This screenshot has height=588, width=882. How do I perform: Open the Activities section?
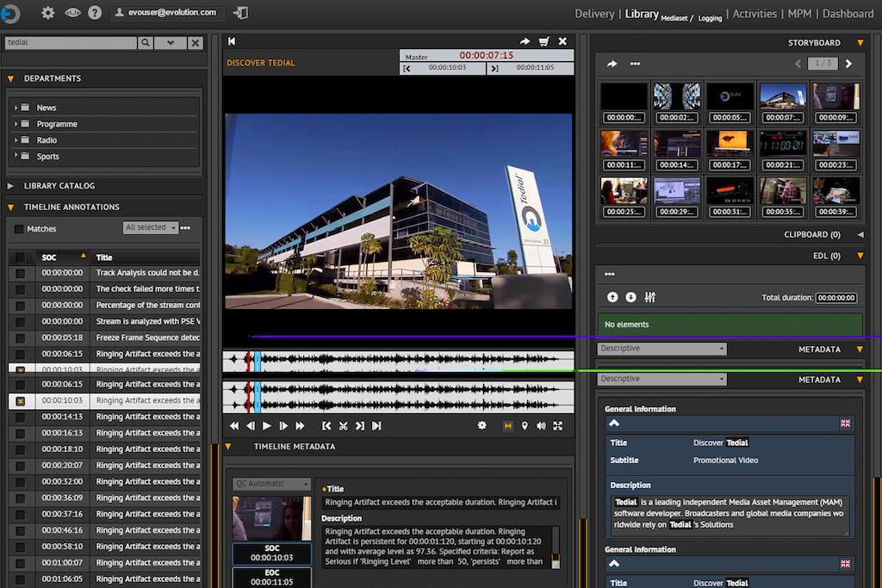[755, 14]
